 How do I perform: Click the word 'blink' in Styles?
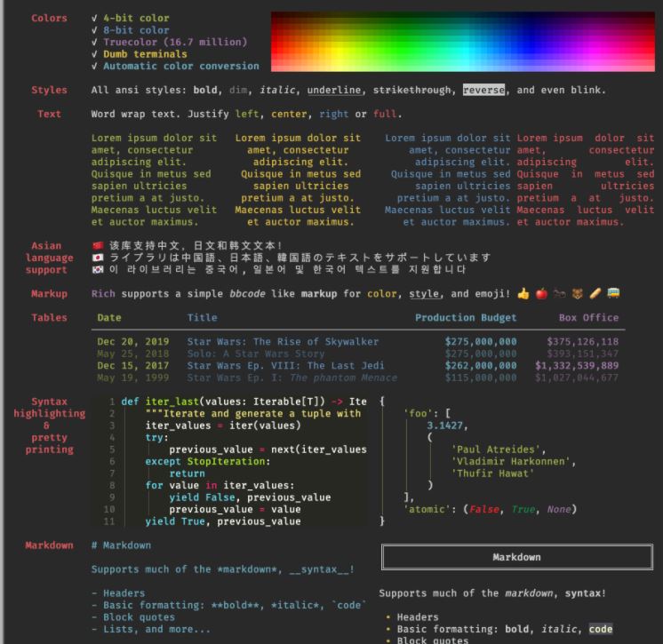tap(586, 90)
